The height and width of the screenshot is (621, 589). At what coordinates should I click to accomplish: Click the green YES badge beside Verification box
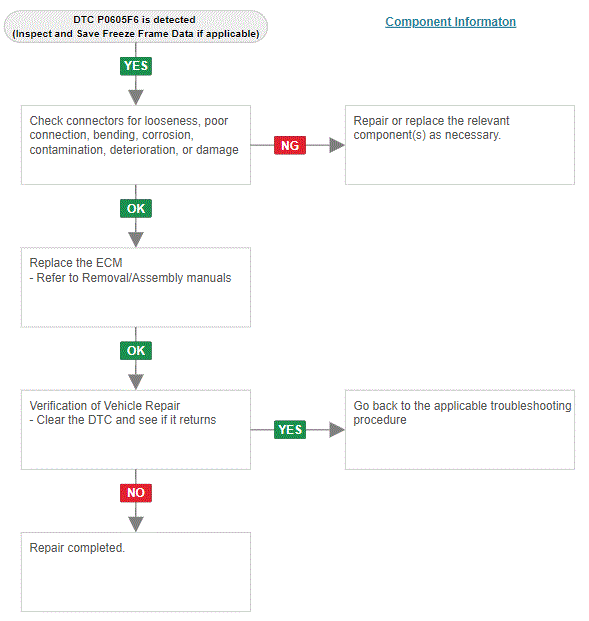pos(290,430)
